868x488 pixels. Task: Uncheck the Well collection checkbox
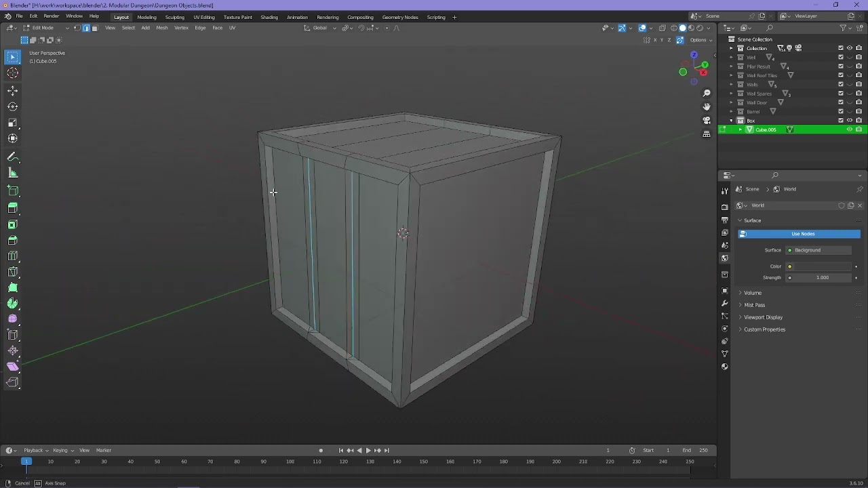pos(841,57)
